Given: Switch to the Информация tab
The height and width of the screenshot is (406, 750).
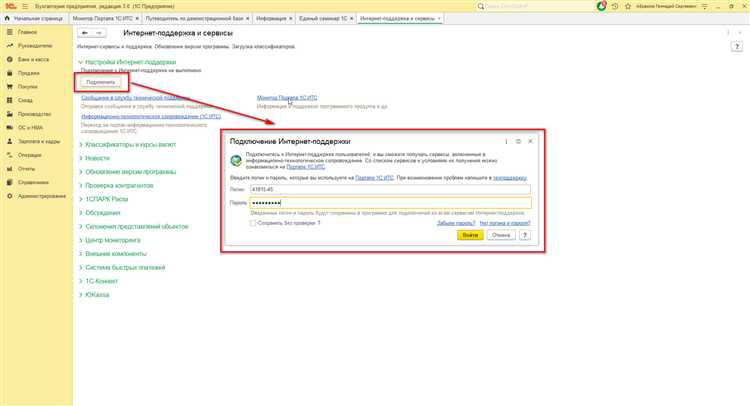Looking at the screenshot, I should pos(271,18).
